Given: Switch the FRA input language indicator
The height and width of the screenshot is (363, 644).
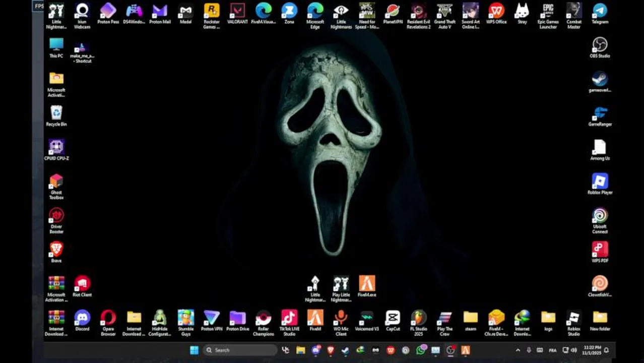Looking at the screenshot, I should pos(552,350).
